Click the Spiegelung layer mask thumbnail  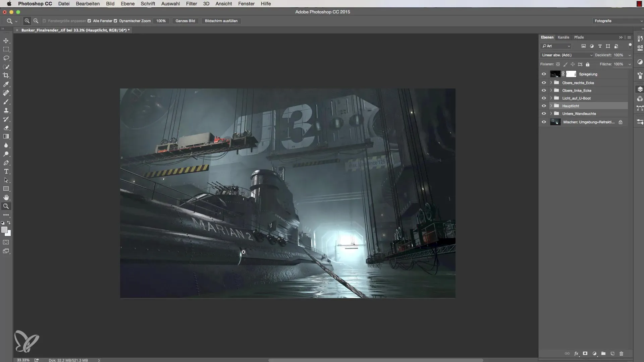[x=571, y=74]
